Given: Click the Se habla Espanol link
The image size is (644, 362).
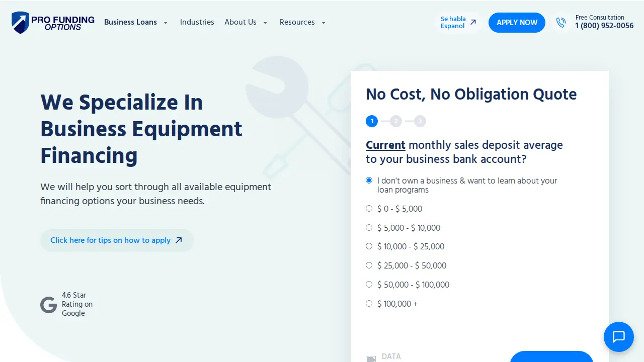Looking at the screenshot, I should pos(458,23).
